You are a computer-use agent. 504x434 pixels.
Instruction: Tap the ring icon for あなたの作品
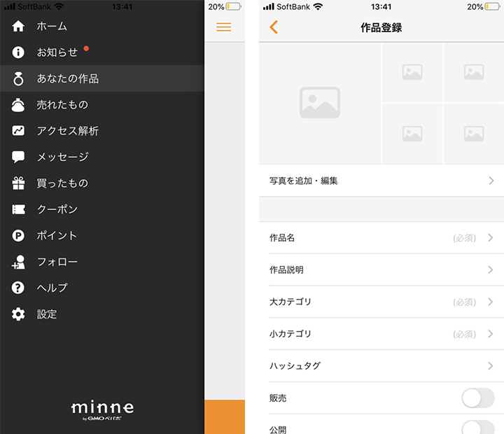coord(18,78)
